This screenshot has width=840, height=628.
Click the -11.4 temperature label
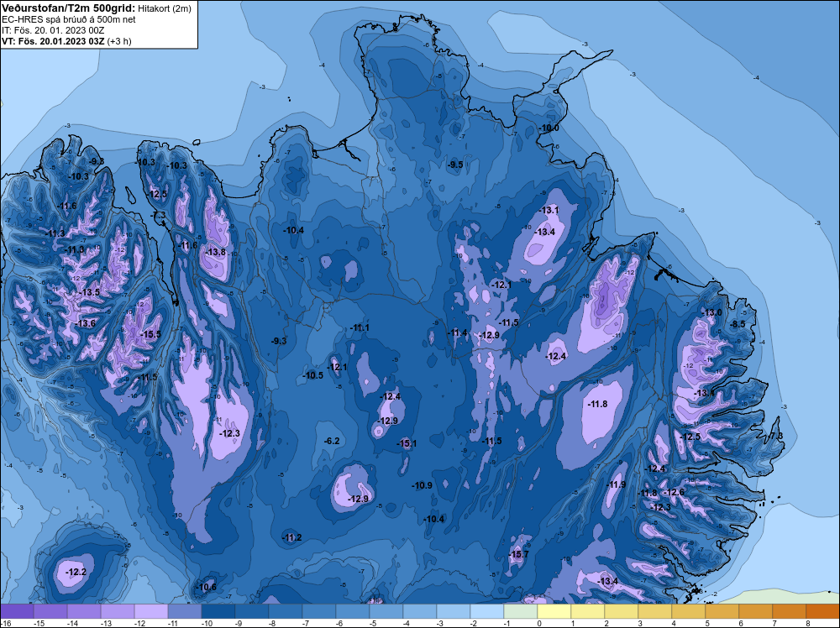458,333
